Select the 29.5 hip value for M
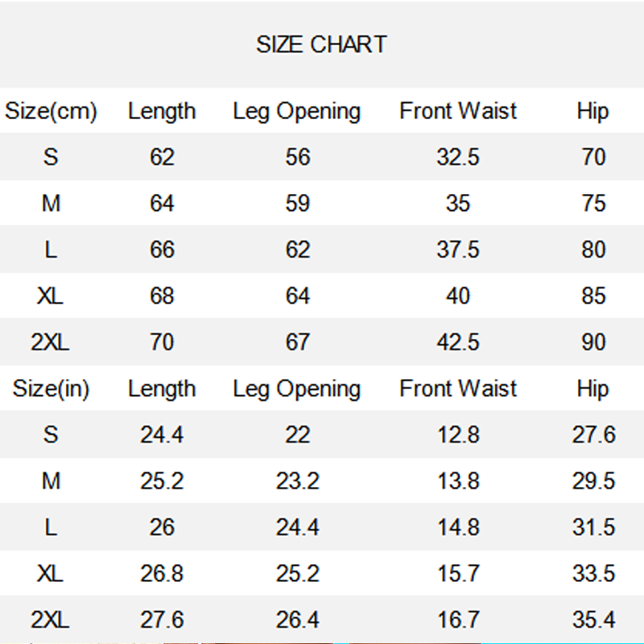Image resolution: width=644 pixels, height=644 pixels. click(593, 481)
